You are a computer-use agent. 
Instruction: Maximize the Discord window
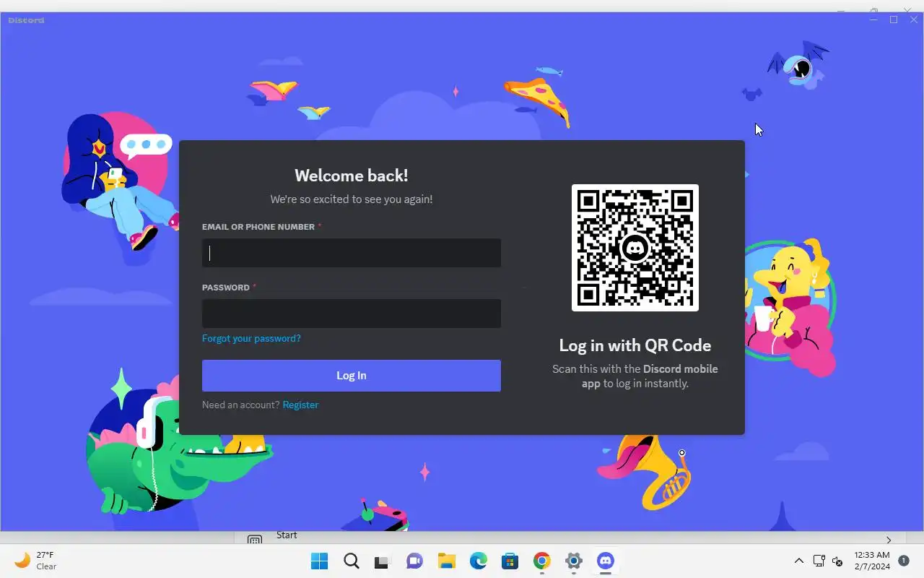point(894,20)
